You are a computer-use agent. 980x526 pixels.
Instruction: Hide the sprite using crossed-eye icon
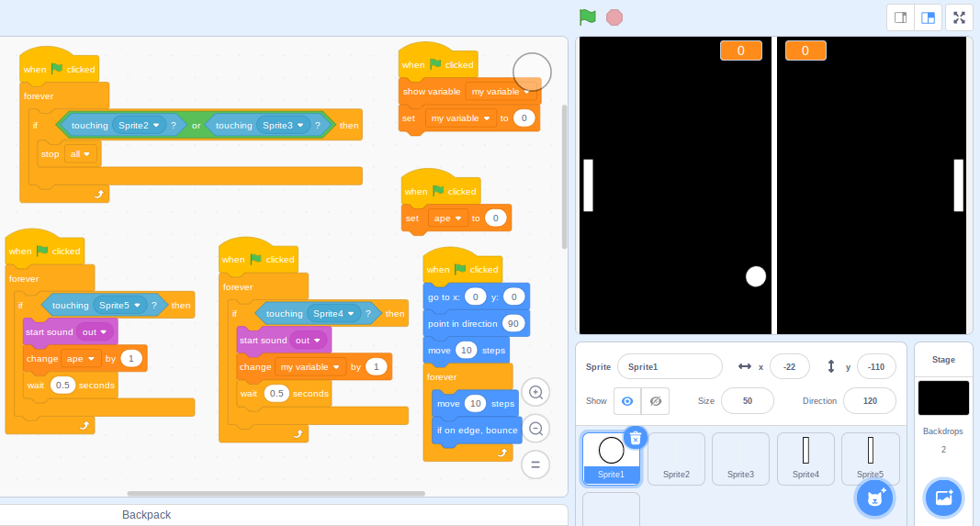point(656,401)
